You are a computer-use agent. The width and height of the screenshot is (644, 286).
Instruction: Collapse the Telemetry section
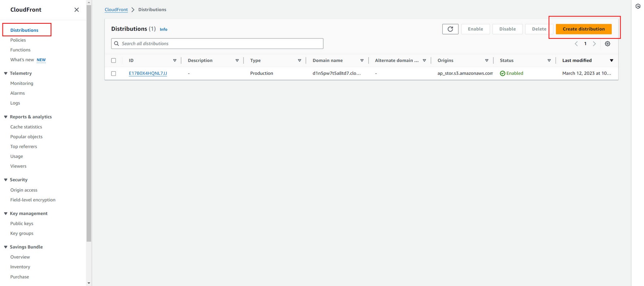click(6, 73)
